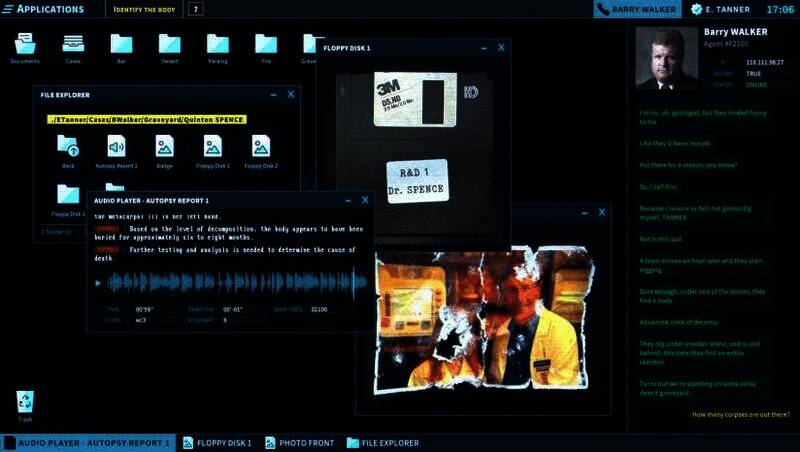Open Floppy Disk 2 image file
Image resolution: width=800 pixels, height=452 pixels.
261,147
